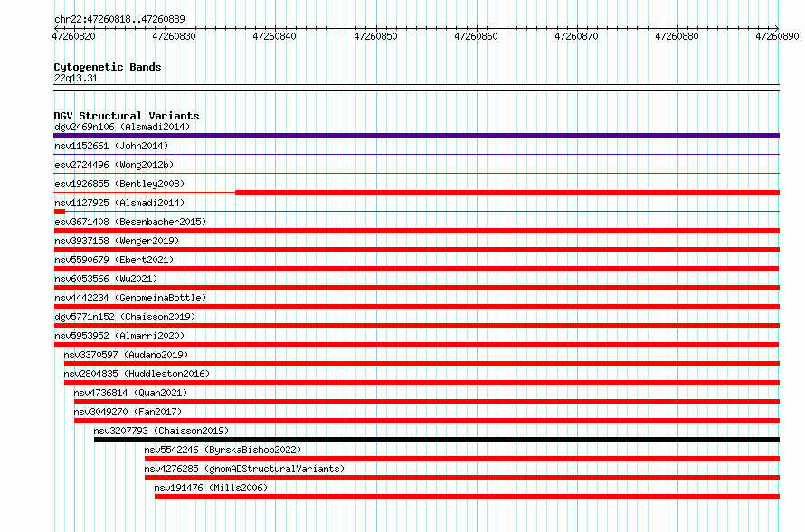805x532 pixels.
Task: Click the red nsv3370597 variant bar
Action: (422, 364)
